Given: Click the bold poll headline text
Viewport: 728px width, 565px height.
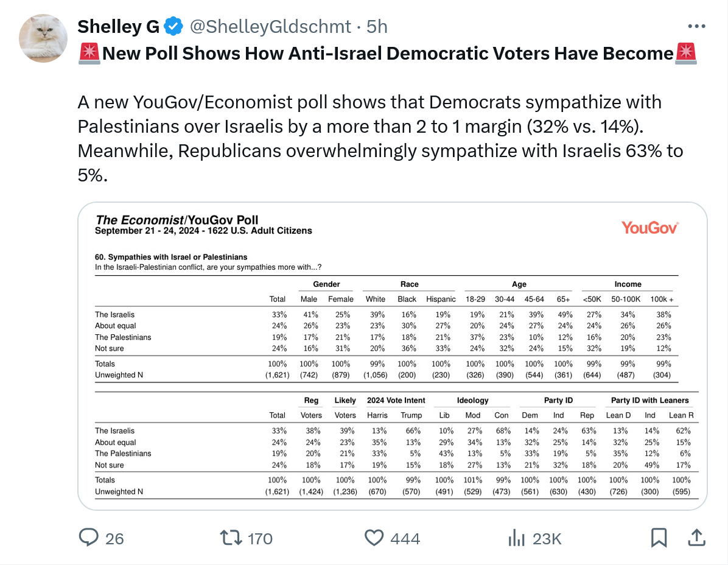Looking at the screenshot, I should (387, 54).
